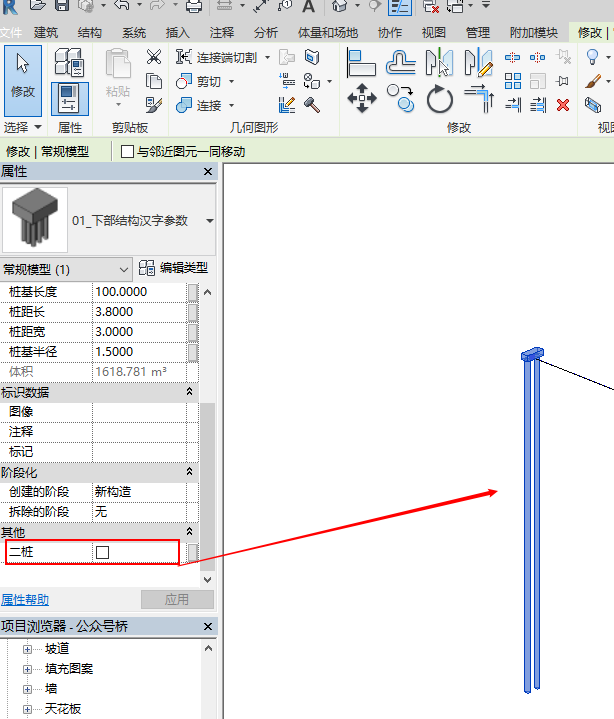
Task: Open the Default 3D View icon
Action: click(339, 6)
